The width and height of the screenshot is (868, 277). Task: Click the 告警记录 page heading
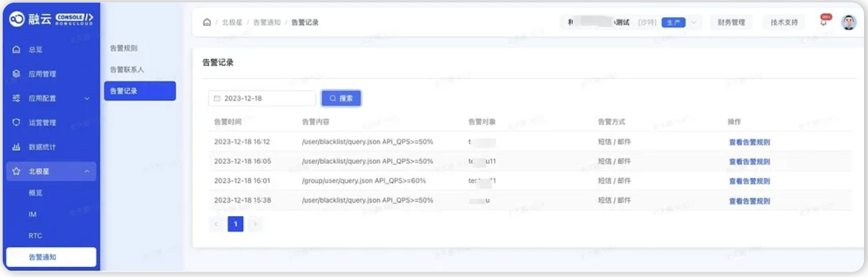[x=218, y=63]
